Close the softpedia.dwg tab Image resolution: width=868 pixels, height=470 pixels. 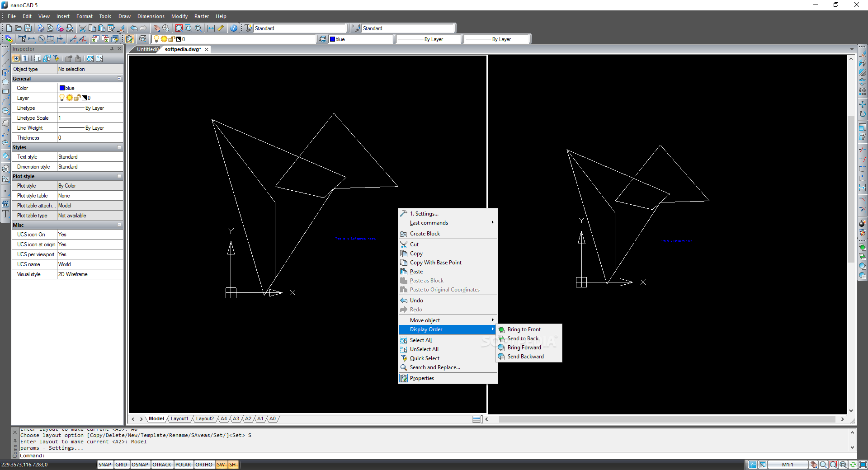click(x=207, y=50)
